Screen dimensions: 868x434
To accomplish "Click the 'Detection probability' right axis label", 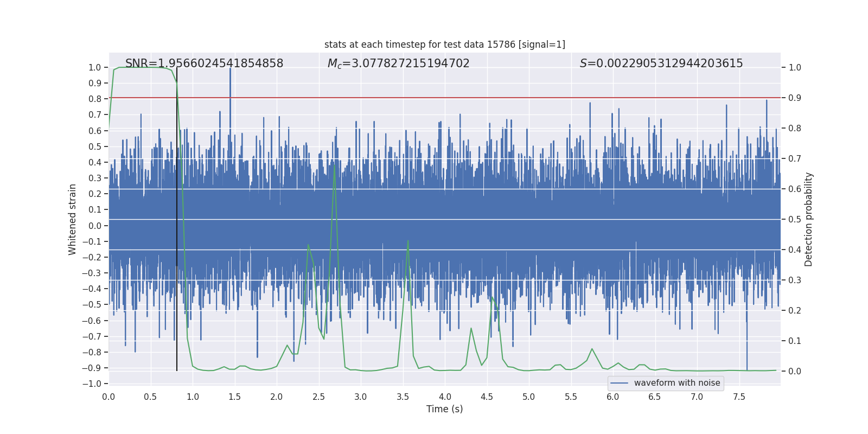I will [x=808, y=219].
